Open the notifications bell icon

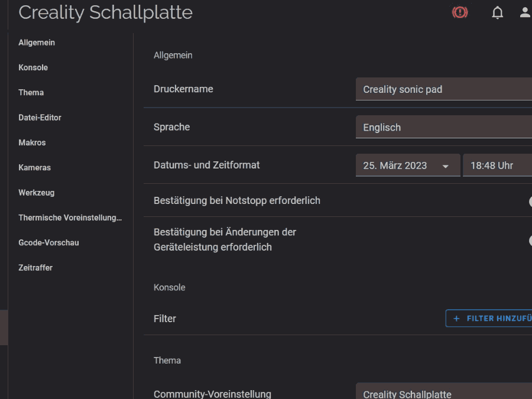coord(498,12)
